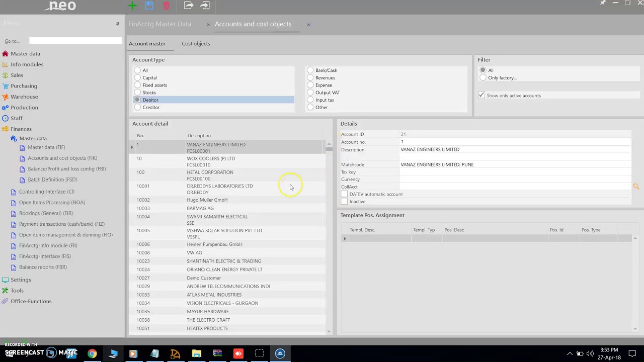Check the DATEV automatic account box
This screenshot has width=644, height=362.
pos(344,194)
